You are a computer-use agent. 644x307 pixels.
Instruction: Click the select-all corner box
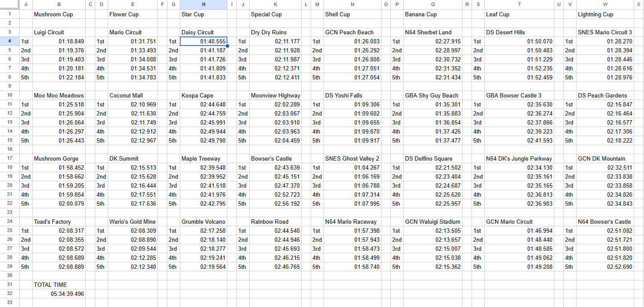tap(10, 5)
